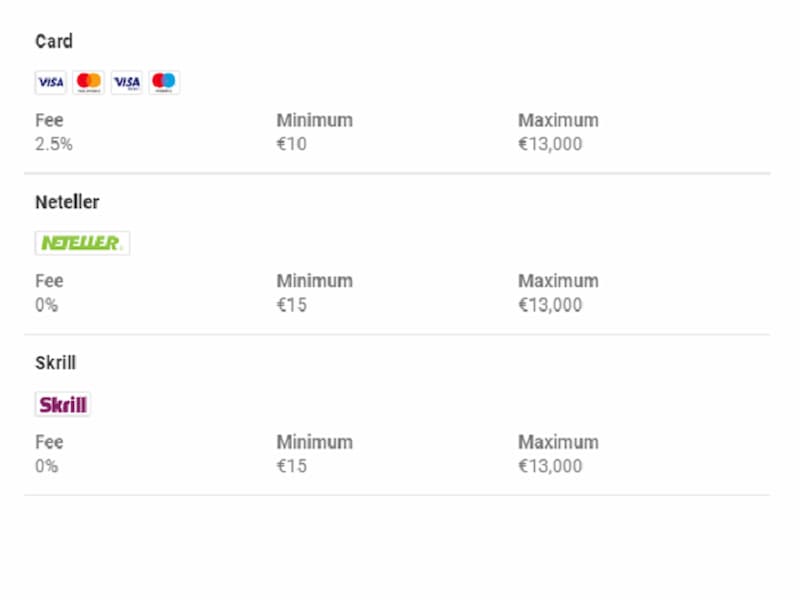Click the €15 minimum under Neteller

290,304
